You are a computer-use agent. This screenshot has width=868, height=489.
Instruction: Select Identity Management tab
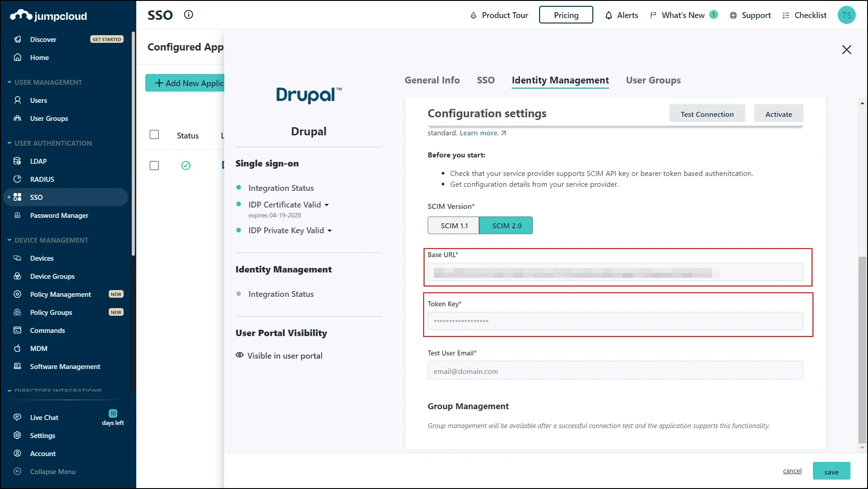[560, 80]
